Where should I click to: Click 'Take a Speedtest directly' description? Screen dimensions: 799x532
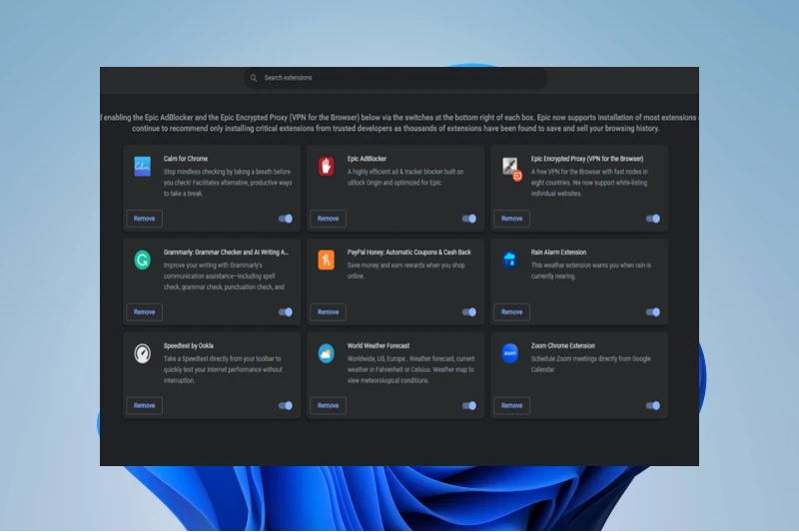(x=223, y=369)
